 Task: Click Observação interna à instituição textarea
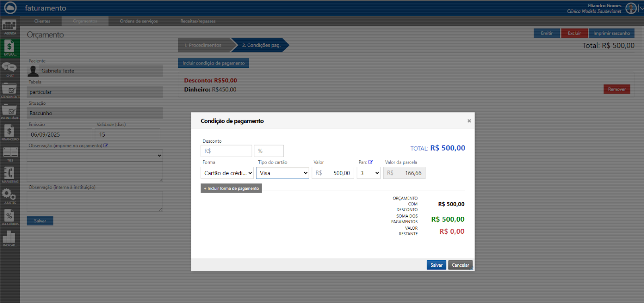coord(95,201)
